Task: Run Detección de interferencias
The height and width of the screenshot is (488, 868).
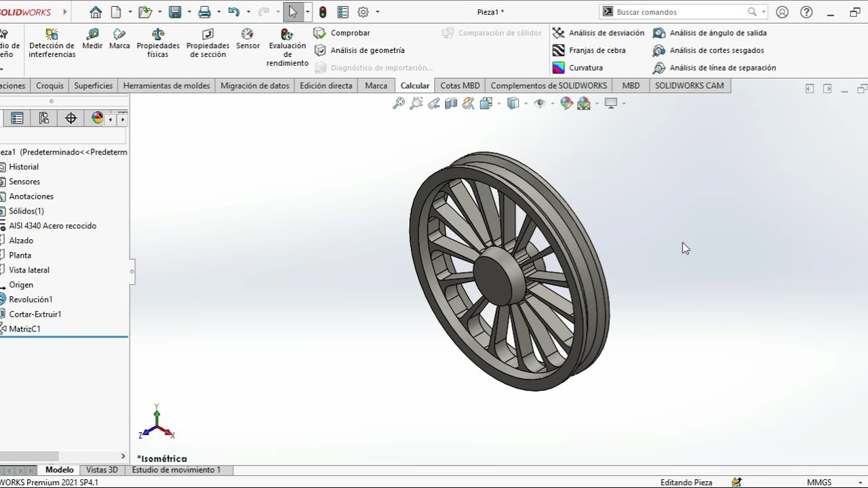Action: coord(52,43)
